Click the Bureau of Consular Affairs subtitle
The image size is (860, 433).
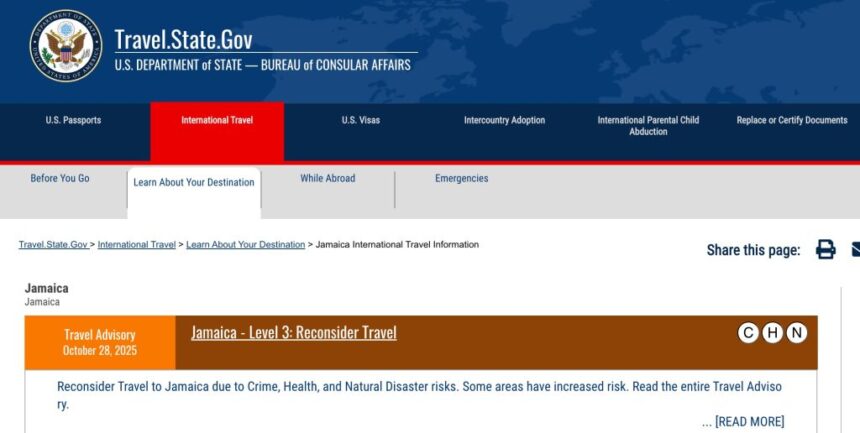[x=262, y=65]
